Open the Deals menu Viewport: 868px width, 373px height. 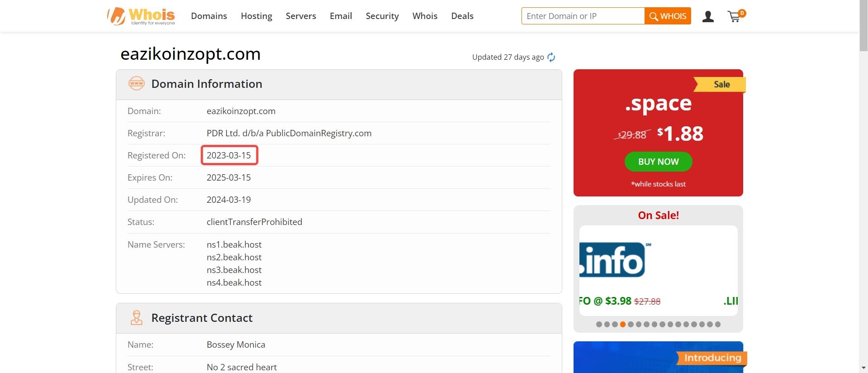tap(462, 16)
